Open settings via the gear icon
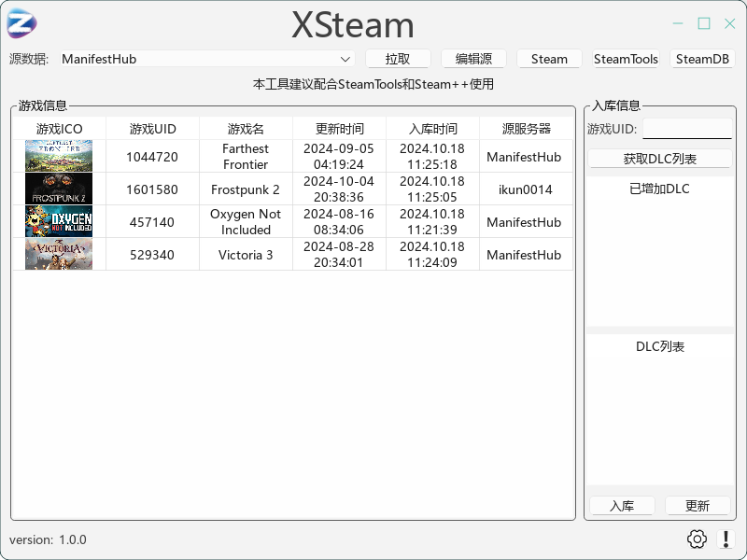The height and width of the screenshot is (560, 747). click(697, 539)
